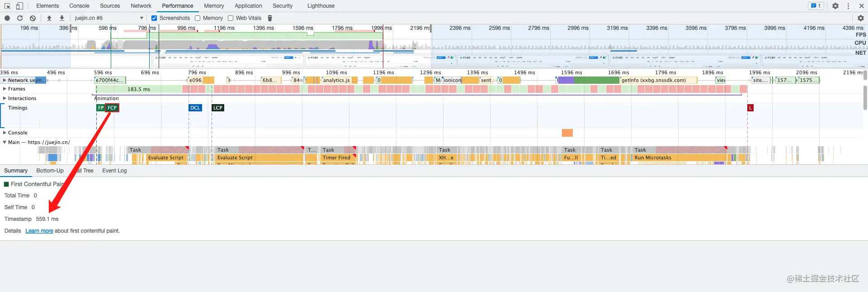Open the Event Log tab
This screenshot has width=868, height=292.
coord(114,171)
